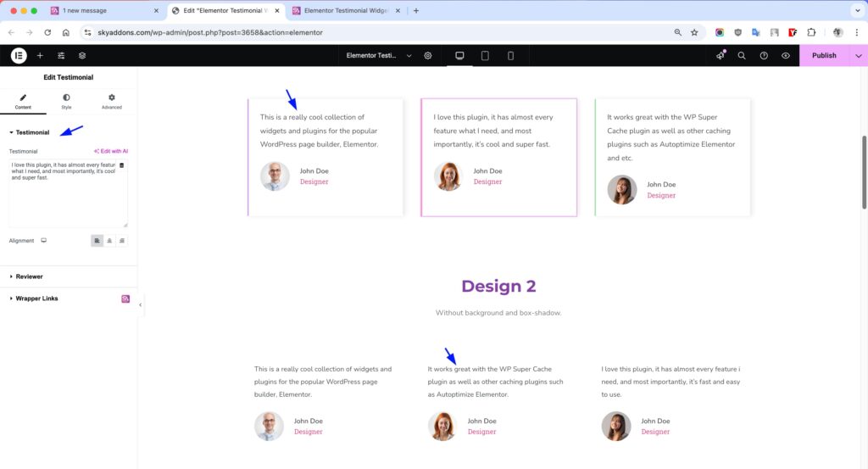Open Chrome three-dot menu

coord(857,33)
